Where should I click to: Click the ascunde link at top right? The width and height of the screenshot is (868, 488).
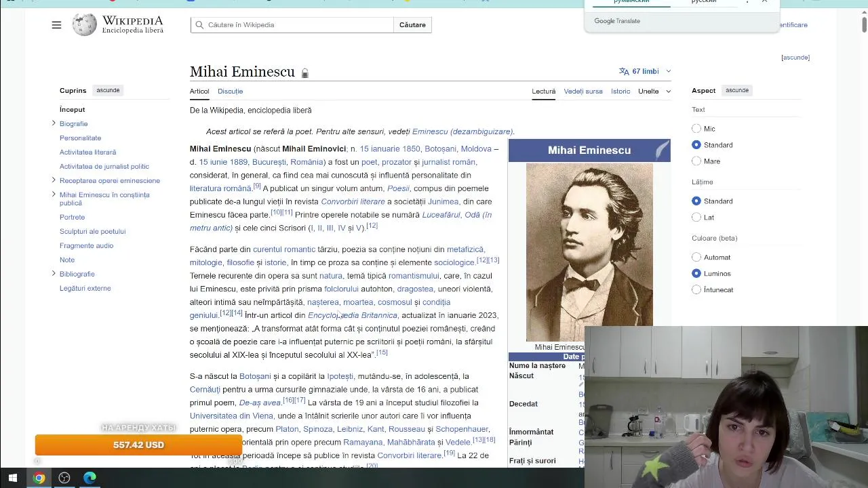[x=795, y=58]
